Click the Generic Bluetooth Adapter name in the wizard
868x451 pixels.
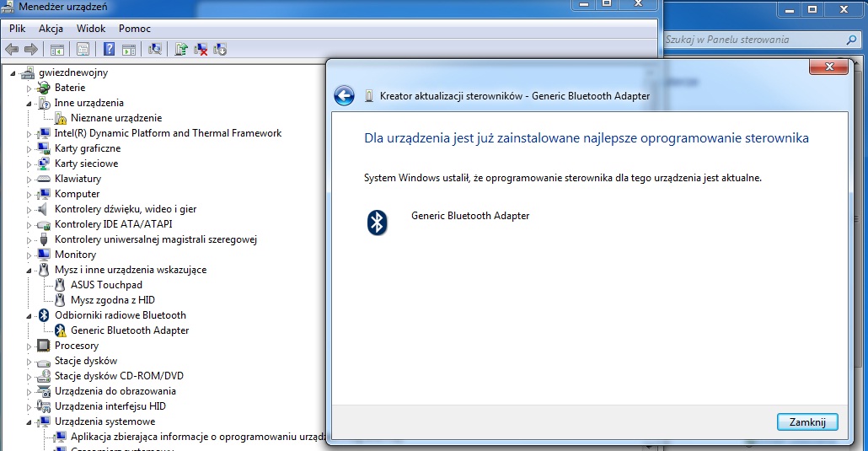point(470,216)
